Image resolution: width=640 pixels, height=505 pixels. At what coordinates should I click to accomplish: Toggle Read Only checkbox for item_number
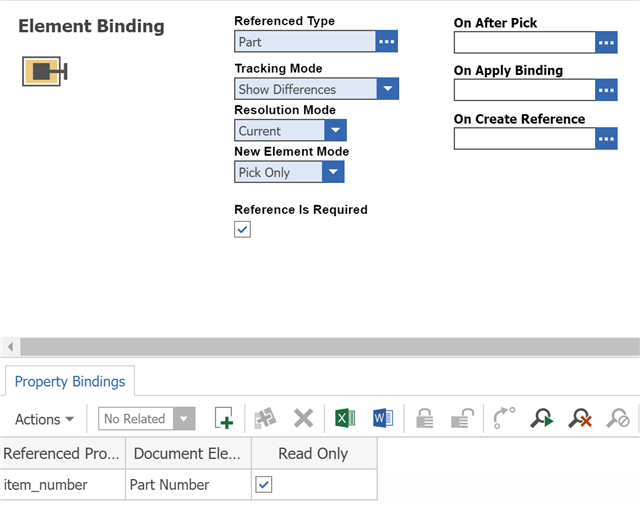coord(263,485)
